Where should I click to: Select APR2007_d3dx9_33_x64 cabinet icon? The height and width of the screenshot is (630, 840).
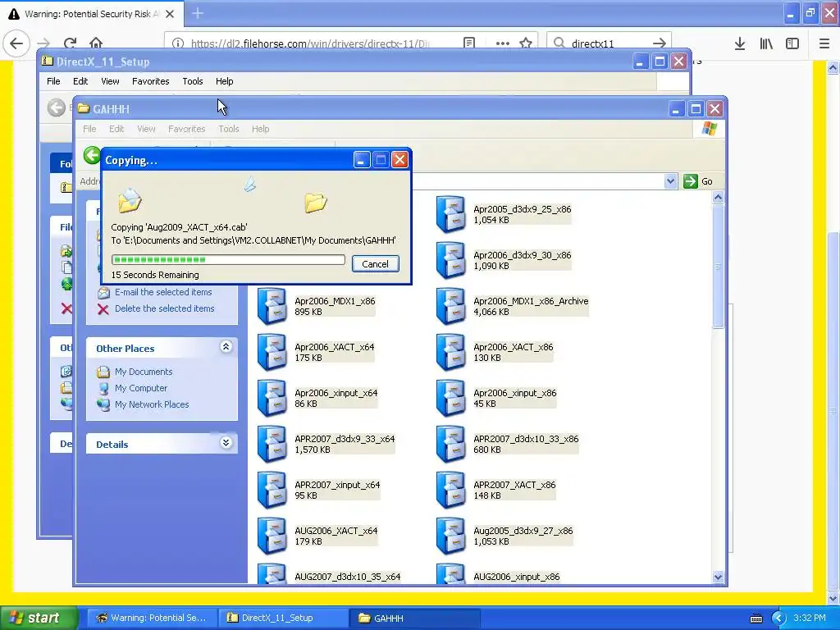pyautogui.click(x=272, y=445)
